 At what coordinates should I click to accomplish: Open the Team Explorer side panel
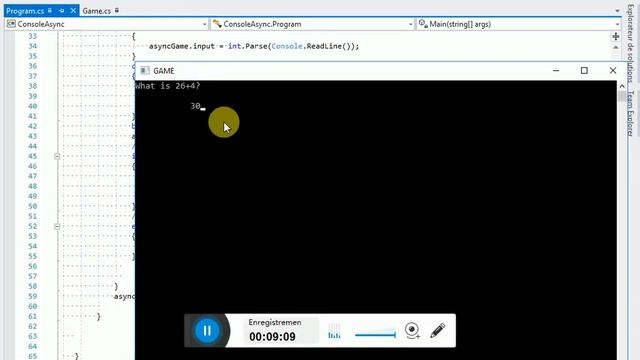coord(631,113)
